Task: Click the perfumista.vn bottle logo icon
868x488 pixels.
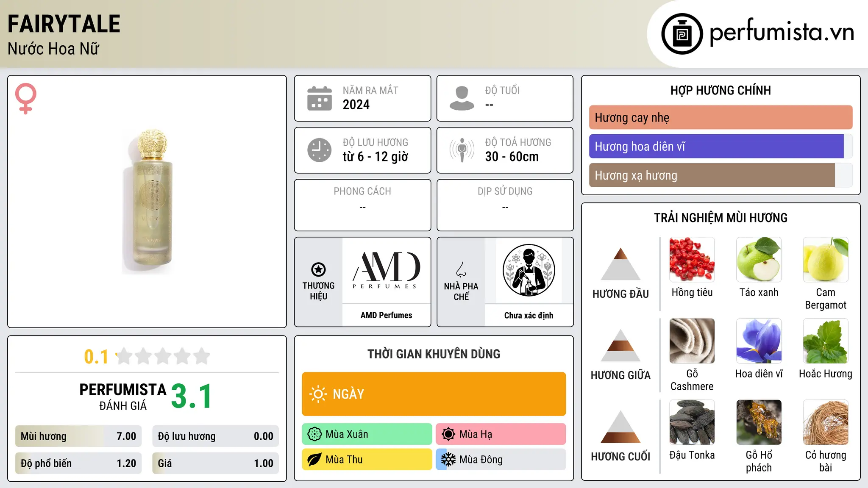Action: [682, 34]
